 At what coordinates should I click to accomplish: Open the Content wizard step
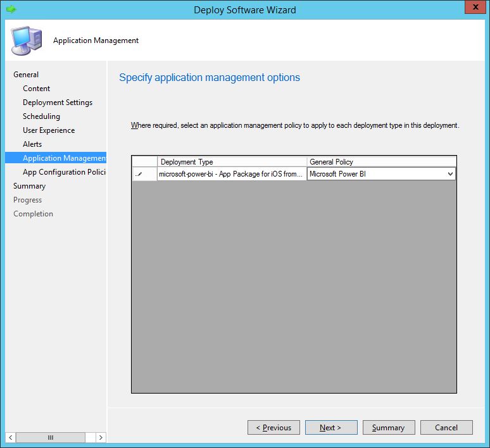(x=36, y=89)
